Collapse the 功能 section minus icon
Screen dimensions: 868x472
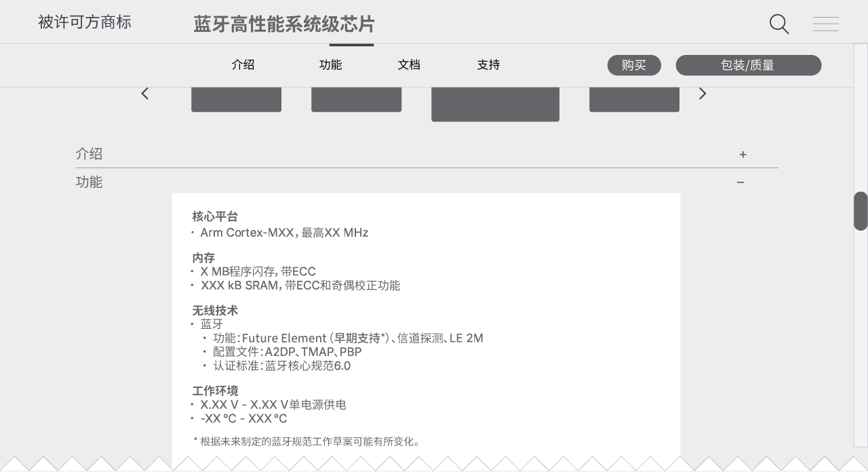pos(741,182)
